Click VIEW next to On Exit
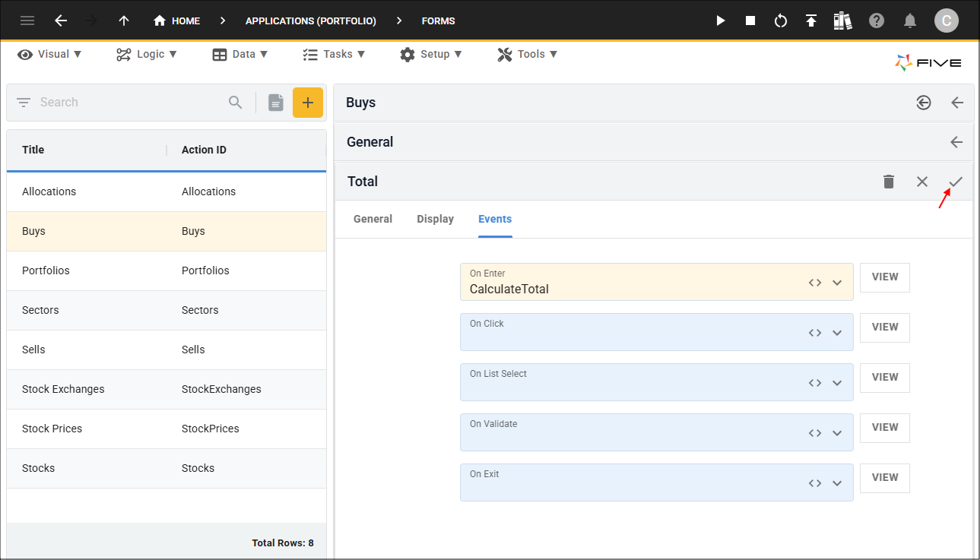Image resolution: width=980 pixels, height=560 pixels. click(x=885, y=478)
